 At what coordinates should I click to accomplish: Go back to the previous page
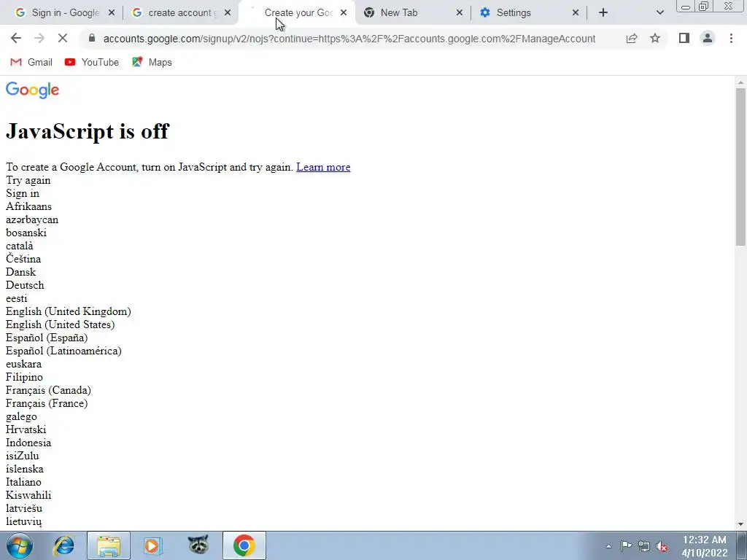coord(16,39)
